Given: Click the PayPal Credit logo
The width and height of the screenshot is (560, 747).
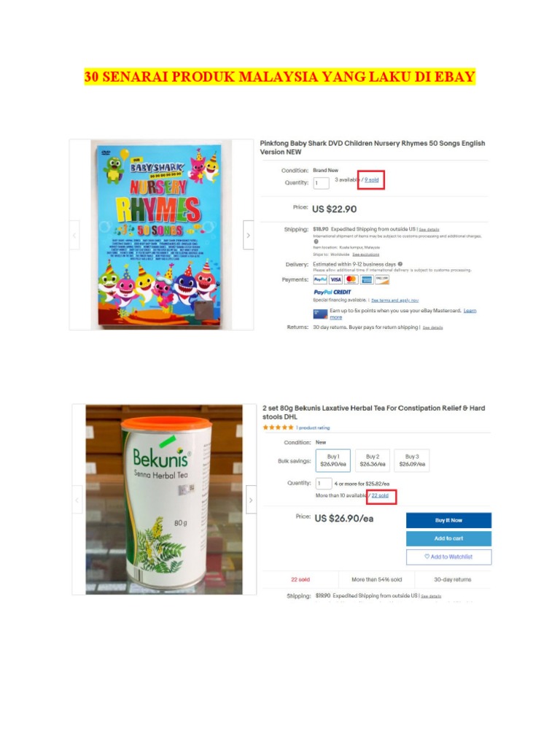Looking at the screenshot, I should [332, 292].
